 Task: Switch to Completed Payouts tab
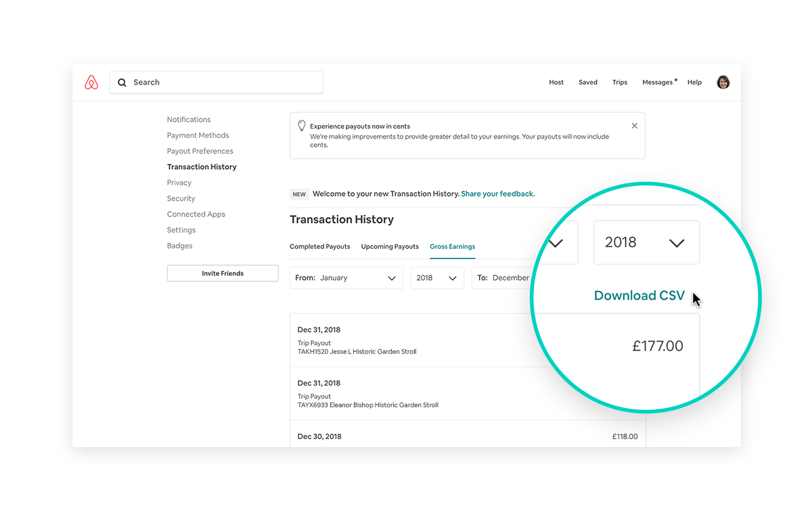[x=319, y=247]
